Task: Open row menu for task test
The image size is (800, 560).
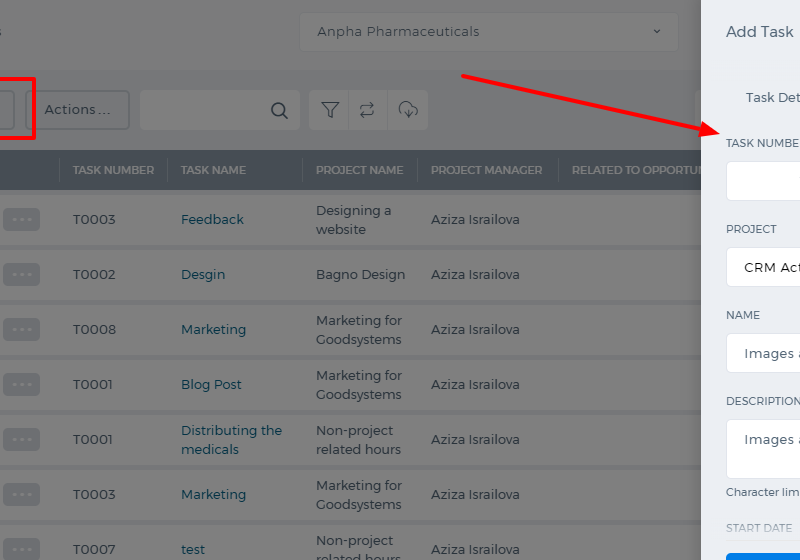Action: 21,549
